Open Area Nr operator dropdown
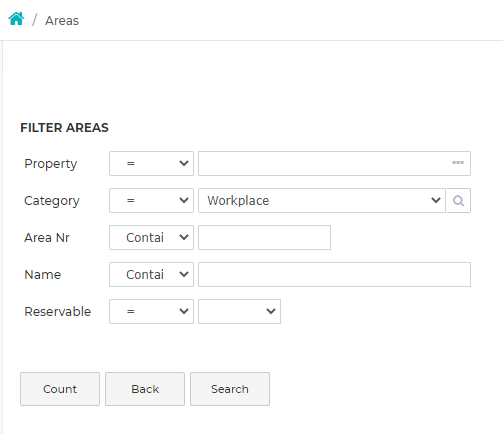 pyautogui.click(x=151, y=238)
